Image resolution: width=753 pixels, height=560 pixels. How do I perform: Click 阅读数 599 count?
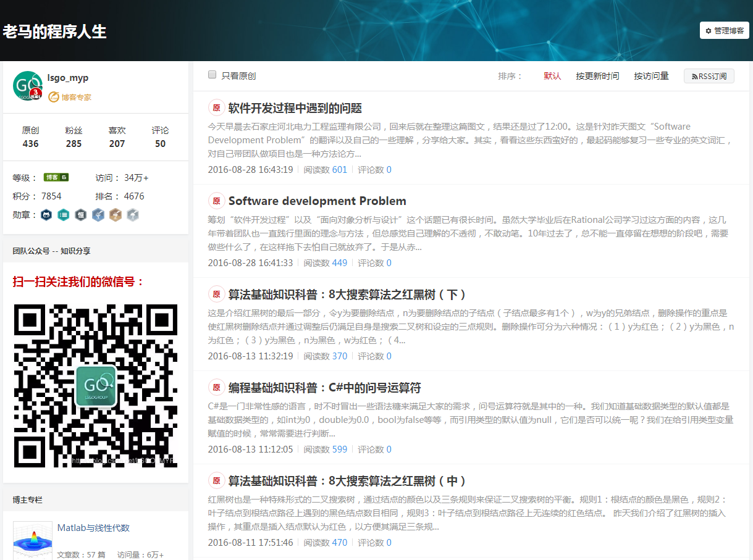click(x=325, y=449)
